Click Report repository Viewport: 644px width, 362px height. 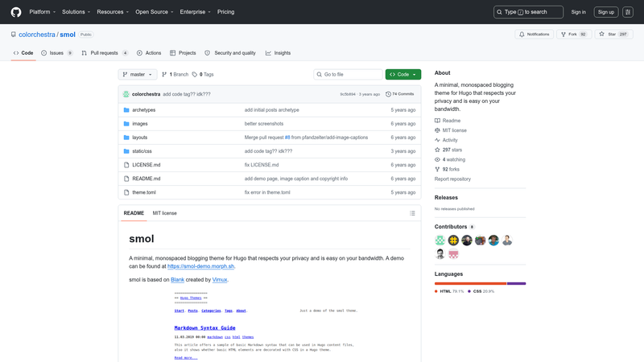[x=452, y=179]
